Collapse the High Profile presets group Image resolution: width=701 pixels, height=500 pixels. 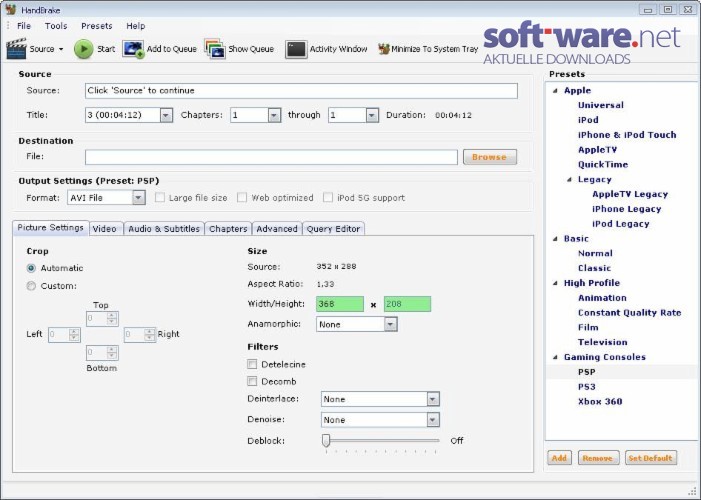(555, 283)
